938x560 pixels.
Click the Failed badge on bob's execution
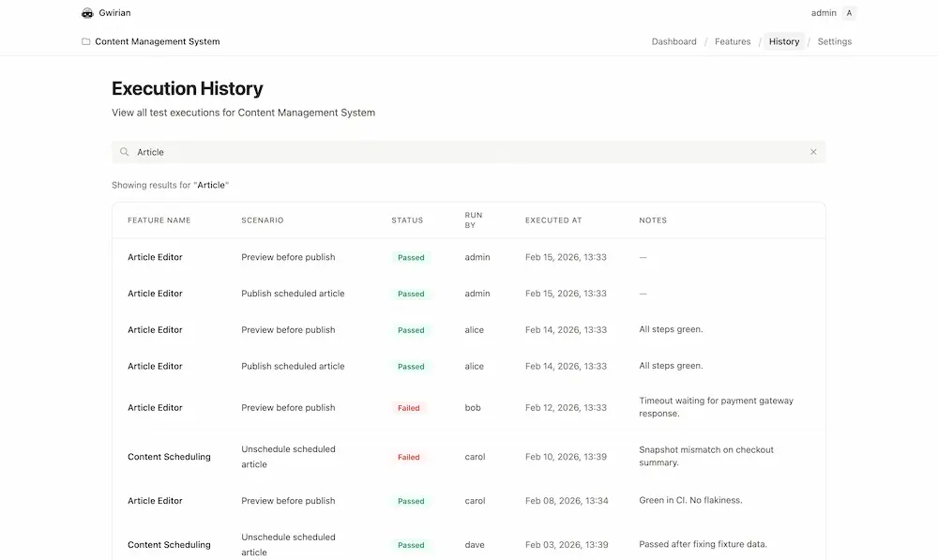(x=409, y=407)
